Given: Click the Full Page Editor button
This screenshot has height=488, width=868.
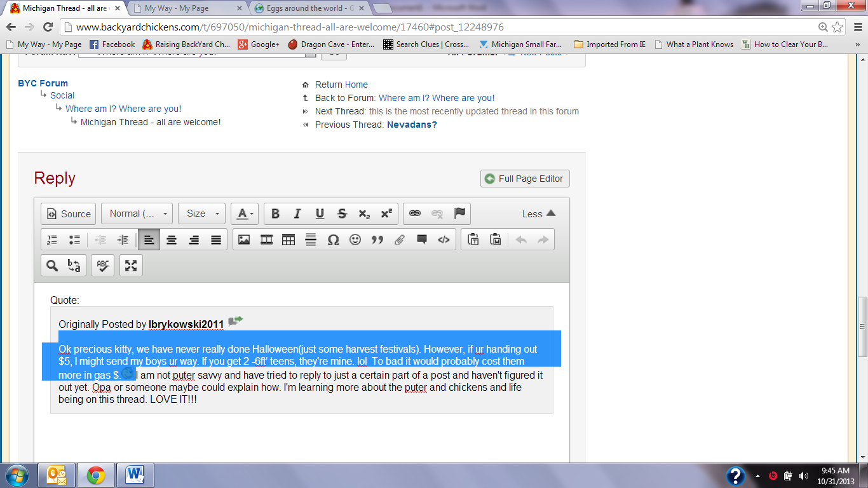Looking at the screenshot, I should tap(525, 179).
